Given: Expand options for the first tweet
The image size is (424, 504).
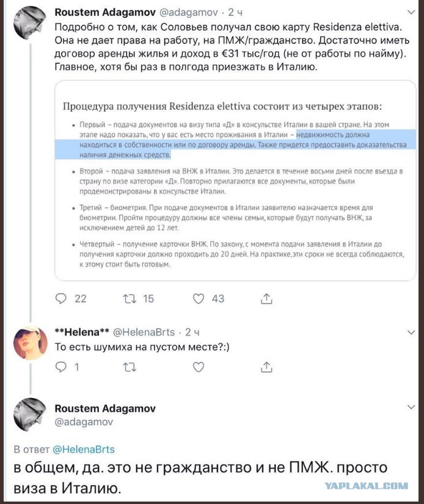Looking at the screenshot, I should [411, 12].
